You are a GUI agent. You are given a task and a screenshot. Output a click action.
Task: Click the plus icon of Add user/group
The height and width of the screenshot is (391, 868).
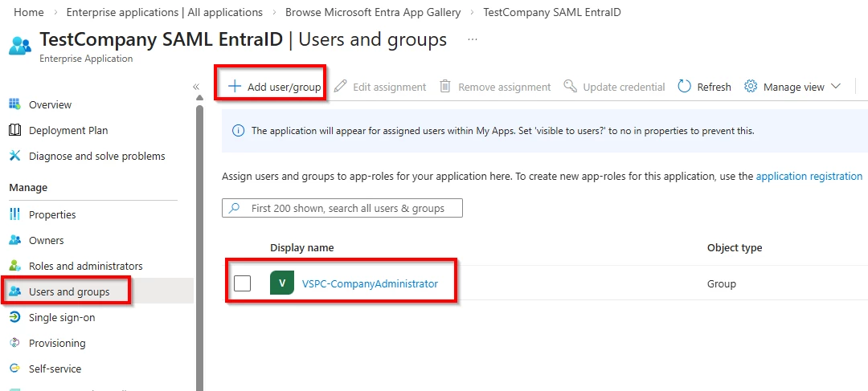(x=235, y=86)
